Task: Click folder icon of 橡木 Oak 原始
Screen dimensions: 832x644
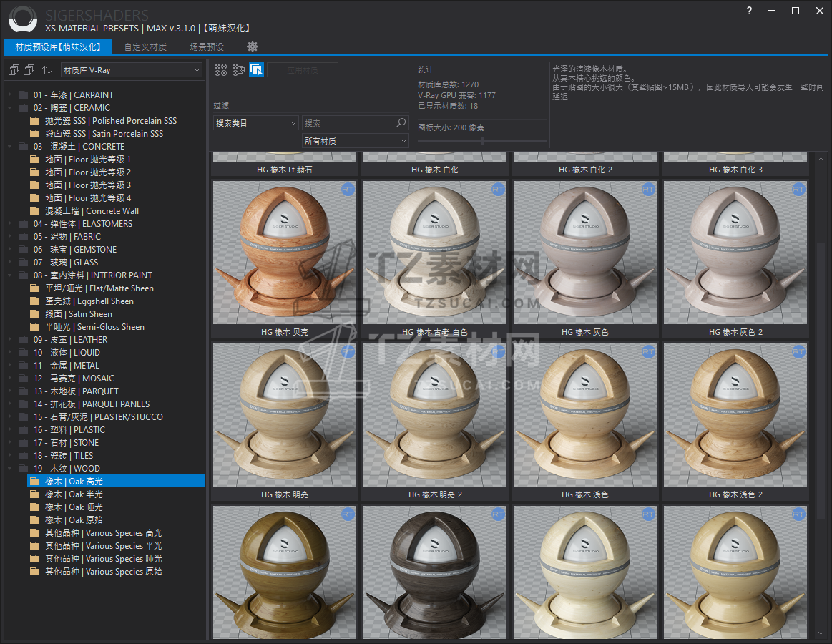Action: tap(34, 520)
